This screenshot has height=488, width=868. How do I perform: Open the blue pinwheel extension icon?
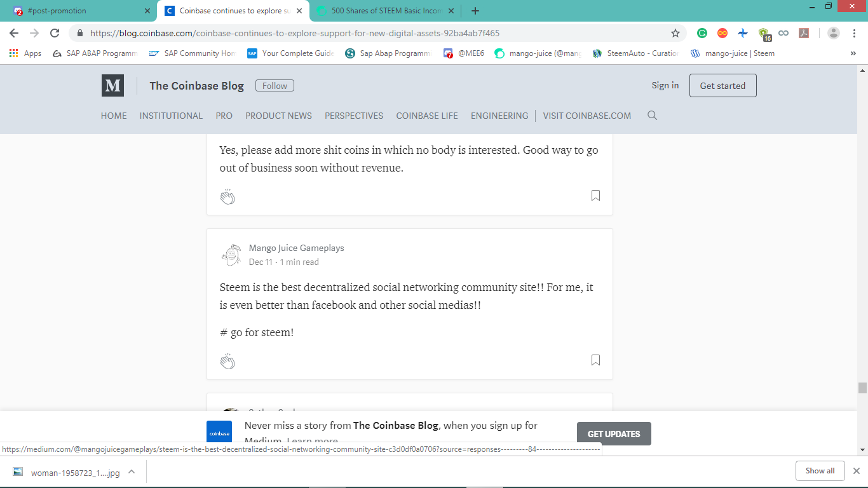[x=743, y=33]
